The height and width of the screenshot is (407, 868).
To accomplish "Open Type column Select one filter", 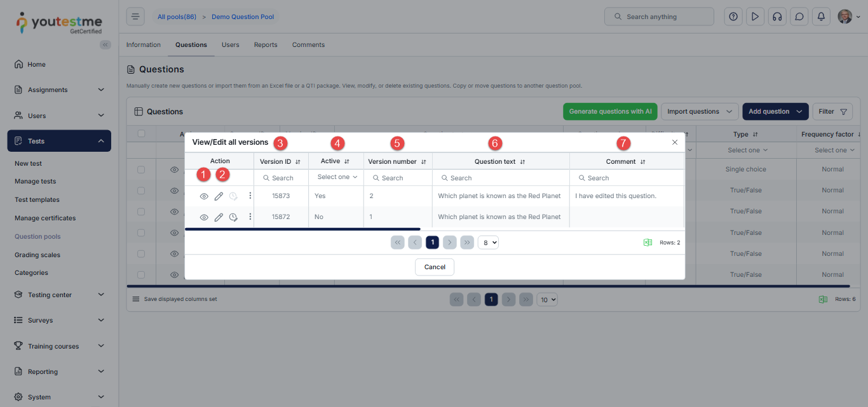I will (747, 150).
